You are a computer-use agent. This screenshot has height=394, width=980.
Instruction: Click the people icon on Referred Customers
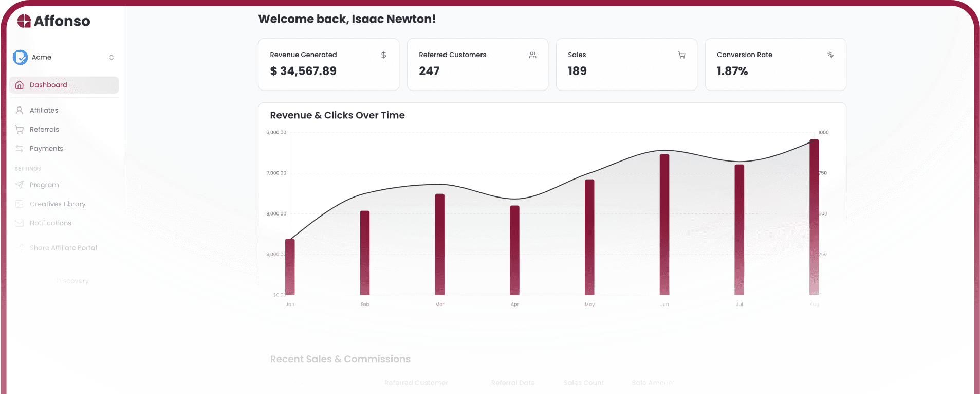point(532,55)
